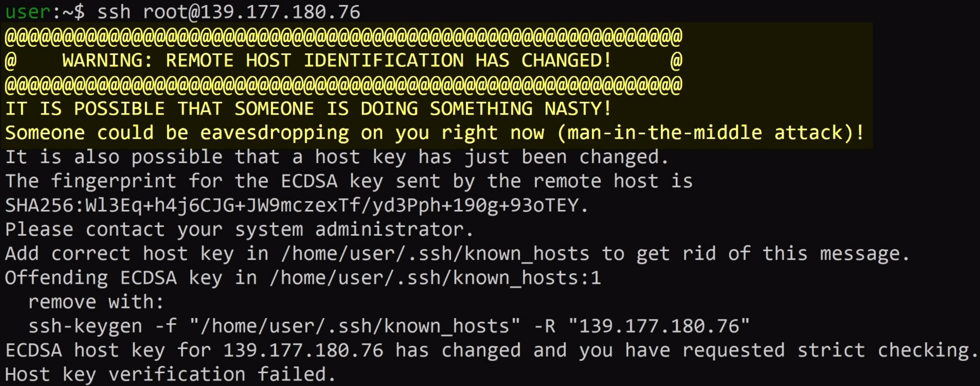This screenshot has height=386, width=980.
Task: Click 'Host key verification failed.' line
Action: point(171,374)
